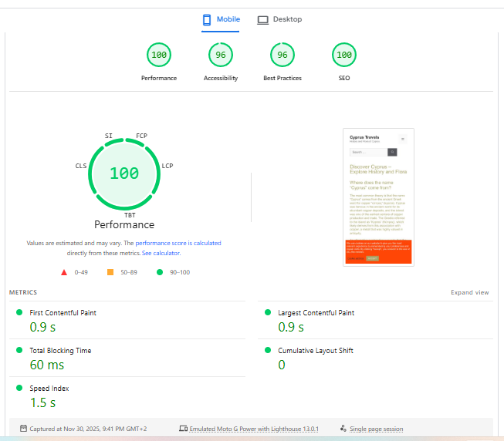Screen dimensions: 504x441
Task: Jump to the Accessibility score gauge
Action: pos(221,56)
